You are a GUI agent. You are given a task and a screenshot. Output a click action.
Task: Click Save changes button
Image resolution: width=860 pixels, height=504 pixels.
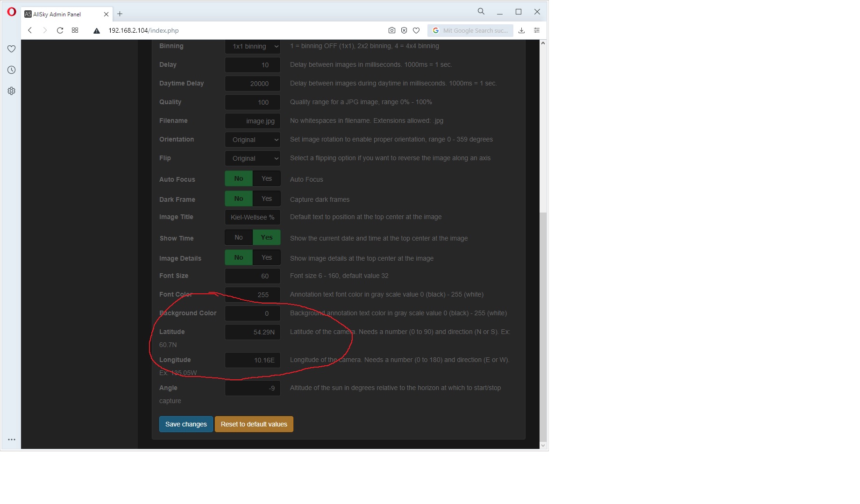(x=186, y=424)
